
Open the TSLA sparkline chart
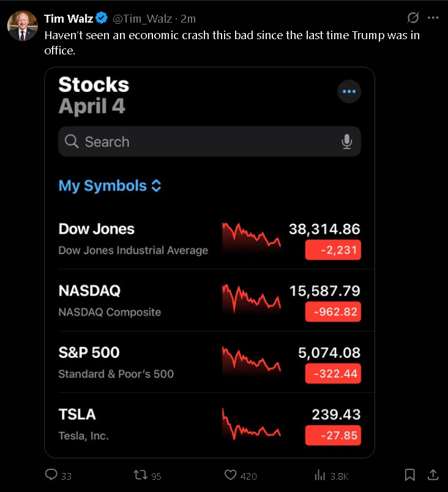tap(252, 424)
